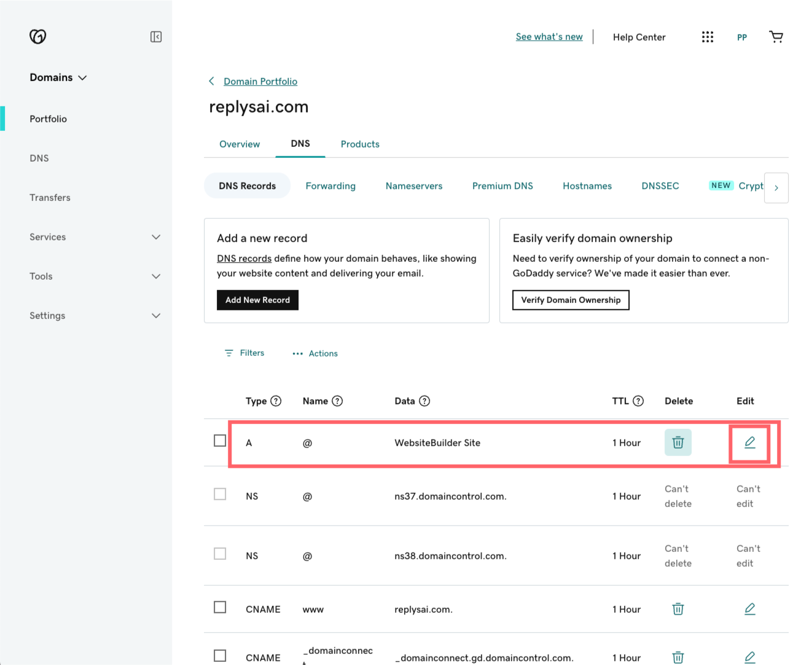The width and height of the screenshot is (812, 665).
Task: Switch to the Products tab
Action: pyautogui.click(x=360, y=144)
